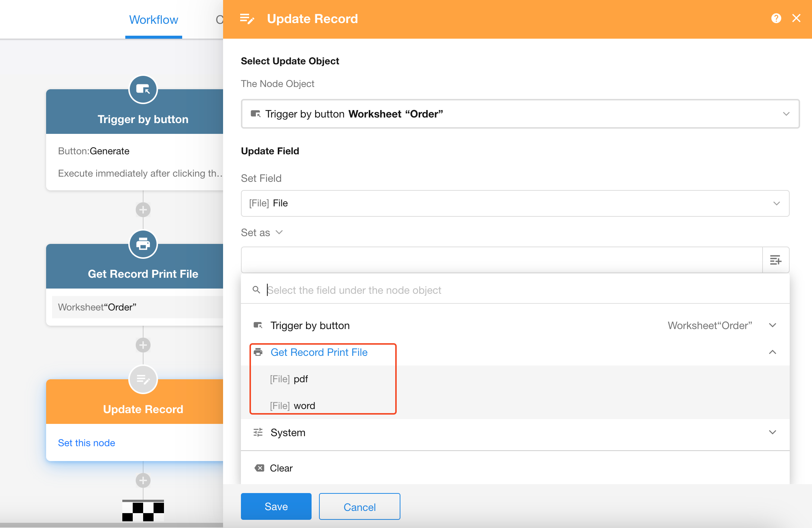Click the Get Record Print File printer icon
This screenshot has width=812, height=528.
pos(143,244)
